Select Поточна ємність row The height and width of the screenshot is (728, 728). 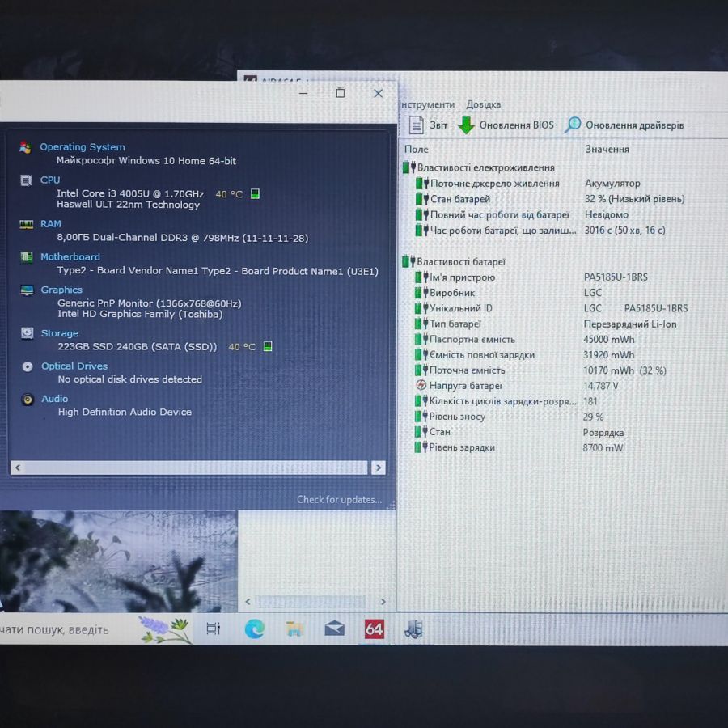(x=540, y=370)
